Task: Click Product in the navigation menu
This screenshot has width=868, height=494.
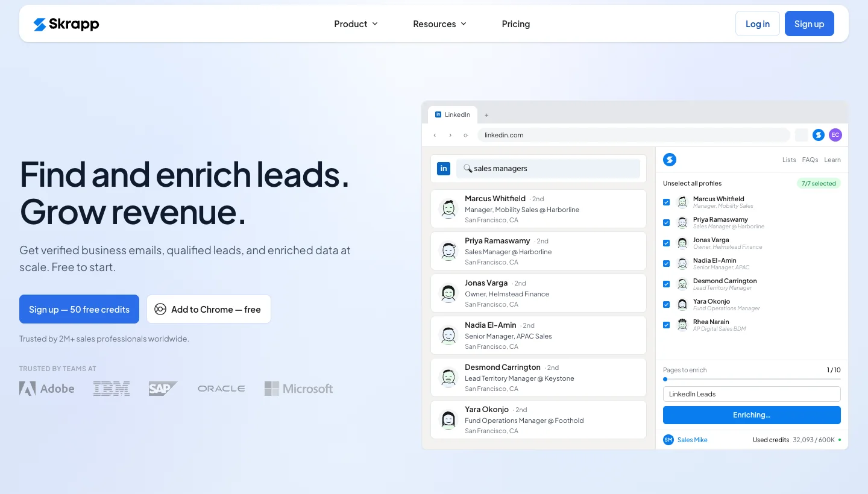Action: [x=351, y=24]
